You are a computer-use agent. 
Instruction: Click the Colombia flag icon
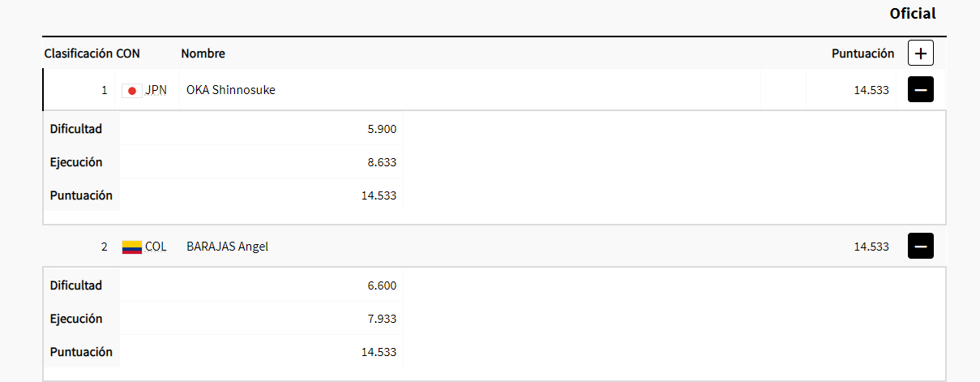click(131, 247)
